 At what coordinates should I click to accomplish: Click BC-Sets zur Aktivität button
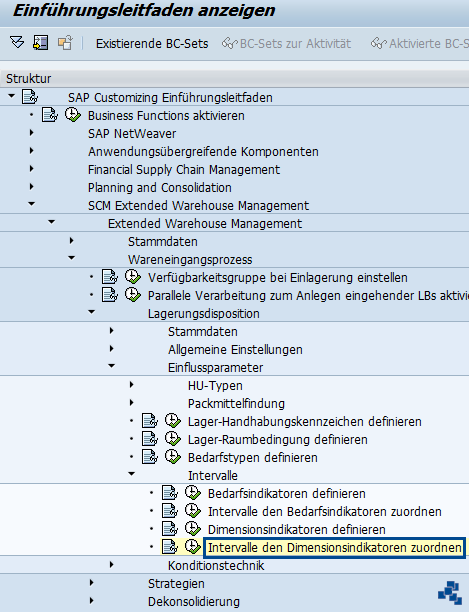pyautogui.click(x=286, y=43)
